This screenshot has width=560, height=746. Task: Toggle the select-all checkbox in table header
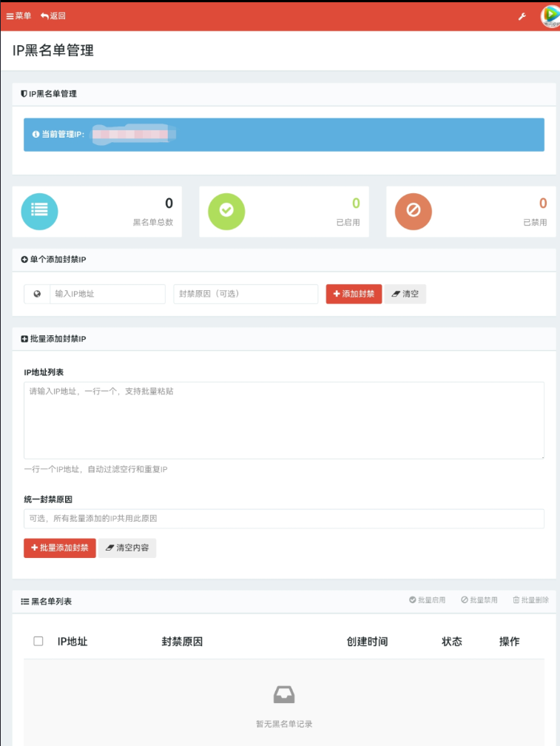[x=38, y=642]
